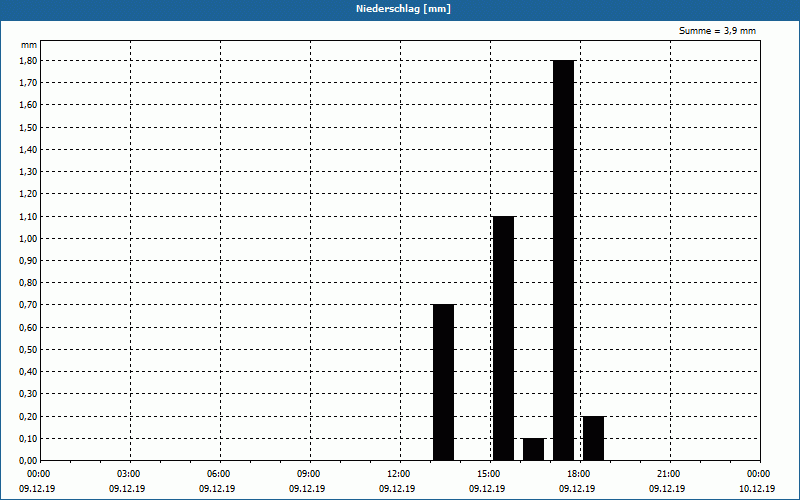Click the 09.12.19 date under 18:00
Image resolution: width=800 pixels, height=500 pixels.
click(x=577, y=489)
